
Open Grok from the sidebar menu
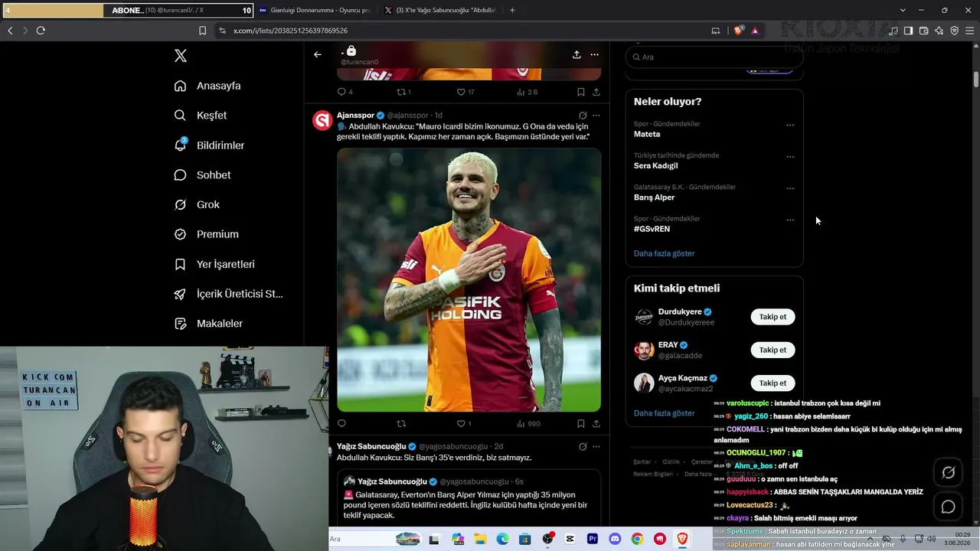click(x=197, y=205)
